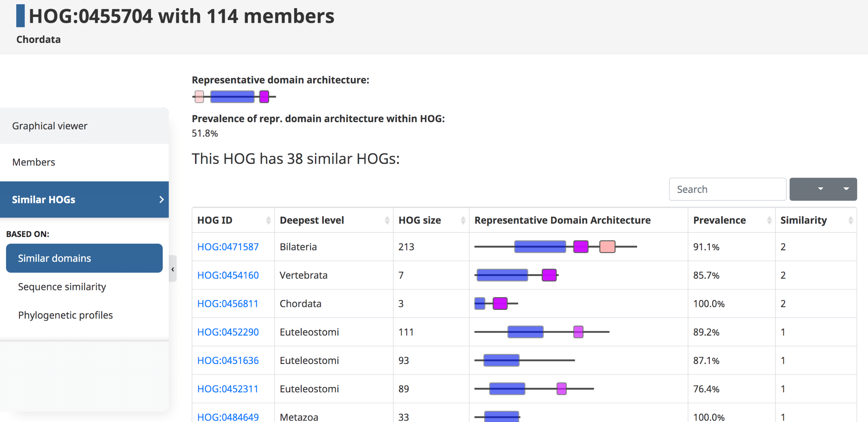Viewport: 868px width, 422px height.
Task: Choose Phylogenetic profiles option
Action: (65, 315)
